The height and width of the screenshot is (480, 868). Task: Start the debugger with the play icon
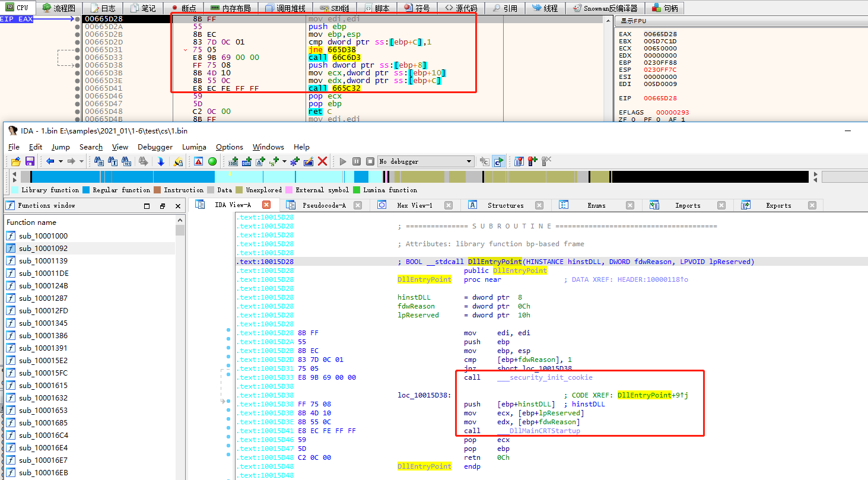[x=342, y=161]
